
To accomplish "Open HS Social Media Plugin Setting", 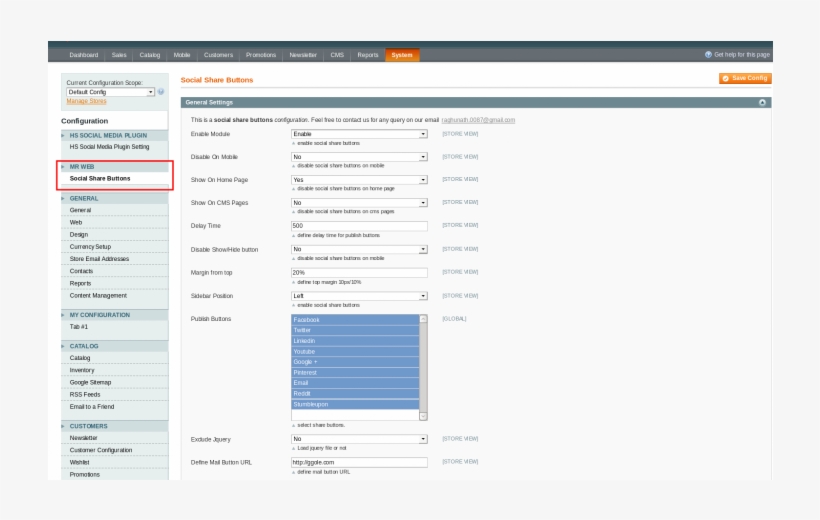I will click(x=109, y=146).
